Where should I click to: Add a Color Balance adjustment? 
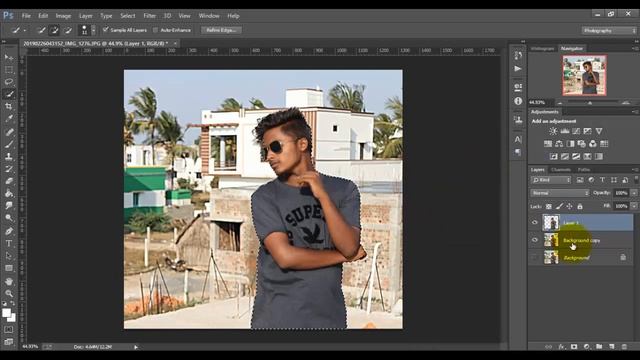pos(559,144)
